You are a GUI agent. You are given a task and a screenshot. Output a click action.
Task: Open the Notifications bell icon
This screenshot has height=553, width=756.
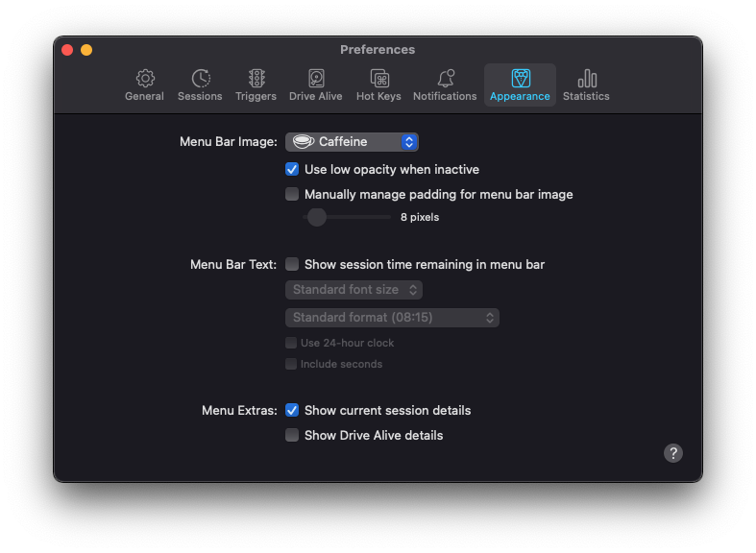[x=445, y=79]
